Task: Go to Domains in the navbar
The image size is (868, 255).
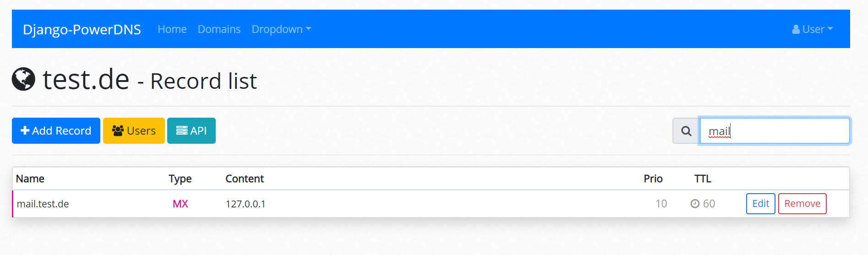Action: click(x=219, y=29)
